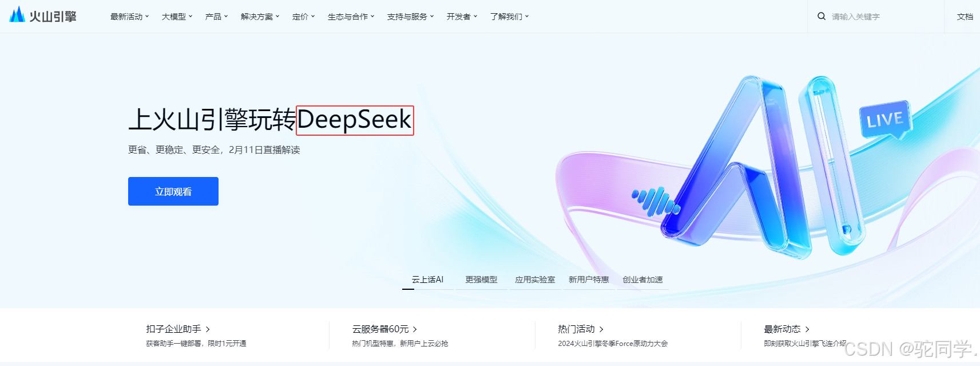Select the 创业者加速 banner tab
The height and width of the screenshot is (366, 980).
tap(642, 280)
